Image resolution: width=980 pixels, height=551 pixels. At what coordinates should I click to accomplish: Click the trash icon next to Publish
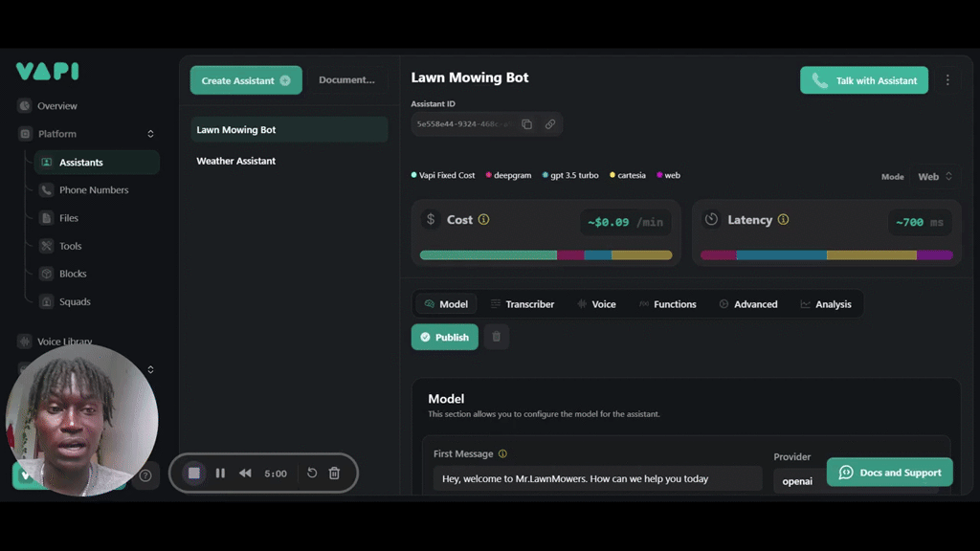click(496, 337)
